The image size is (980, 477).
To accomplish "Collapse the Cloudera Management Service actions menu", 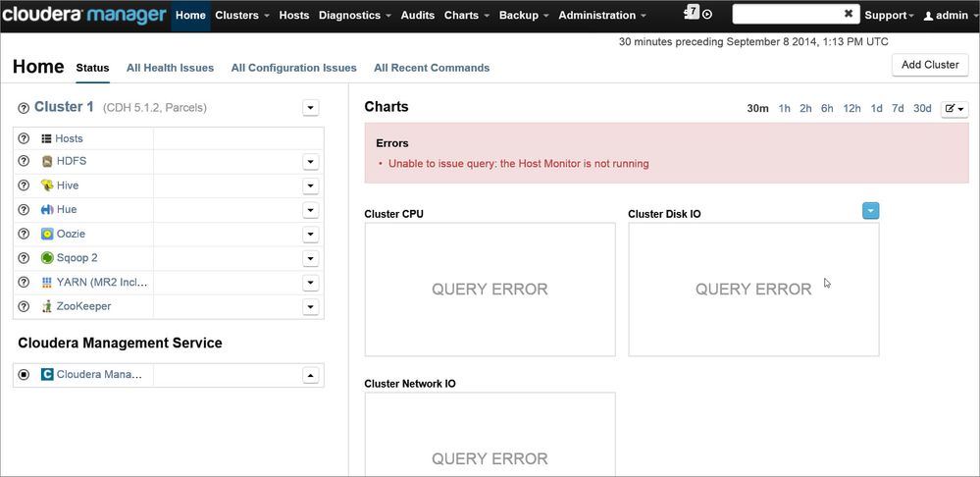I will click(311, 375).
